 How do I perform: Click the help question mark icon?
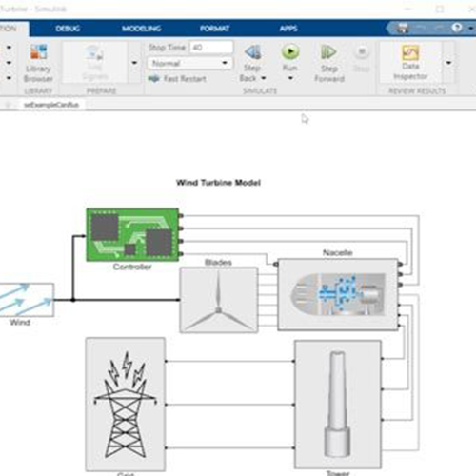(x=457, y=28)
